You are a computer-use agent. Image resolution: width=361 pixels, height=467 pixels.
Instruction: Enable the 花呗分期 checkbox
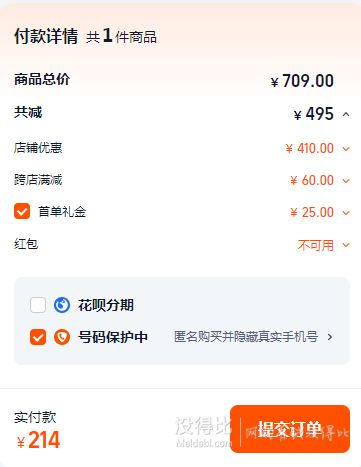point(38,305)
